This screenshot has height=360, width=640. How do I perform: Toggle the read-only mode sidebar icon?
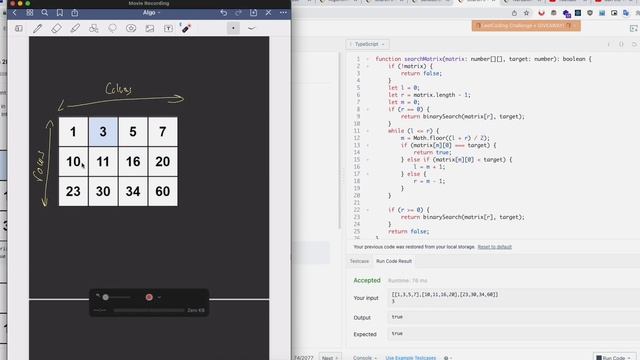[19, 28]
